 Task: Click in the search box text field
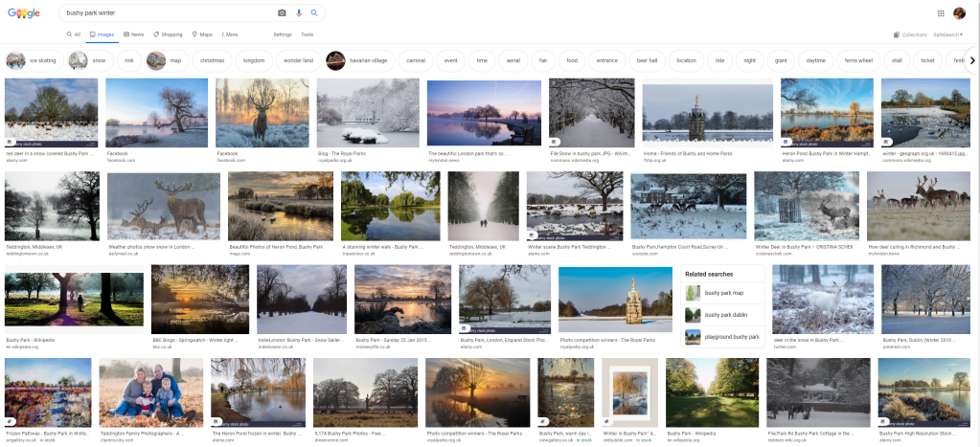click(163, 13)
